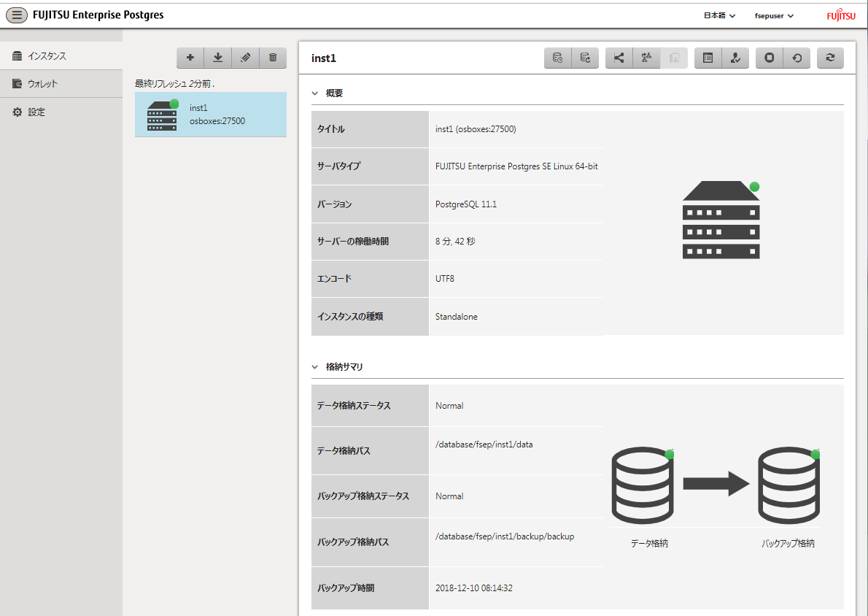Click the PostgreSQL 11.1 version value
This screenshot has height=616, width=868.
coord(466,204)
